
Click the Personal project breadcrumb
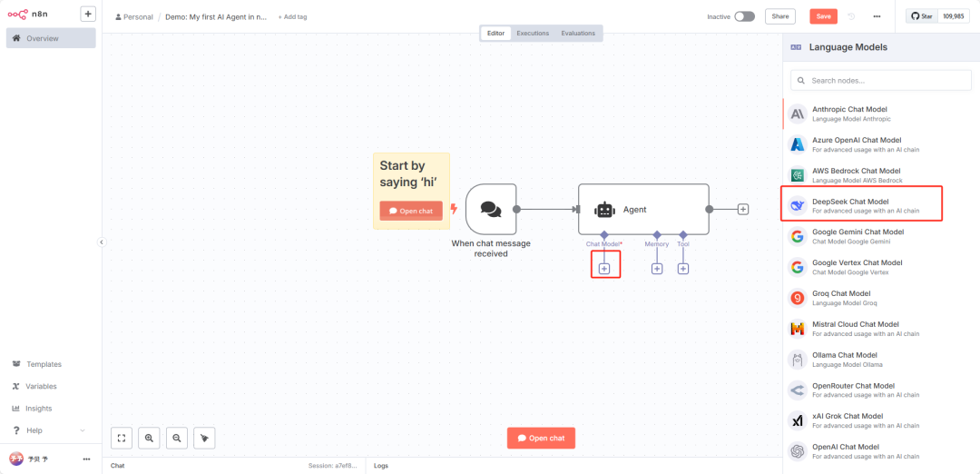(133, 17)
